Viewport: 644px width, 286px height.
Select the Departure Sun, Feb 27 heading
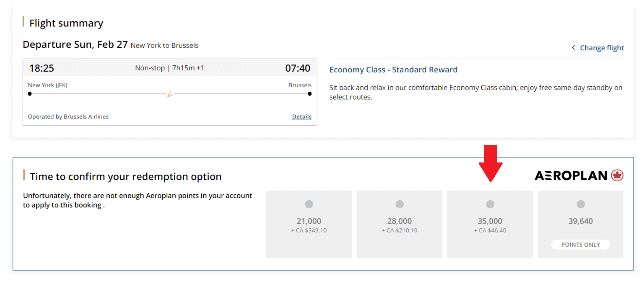pyautogui.click(x=75, y=44)
